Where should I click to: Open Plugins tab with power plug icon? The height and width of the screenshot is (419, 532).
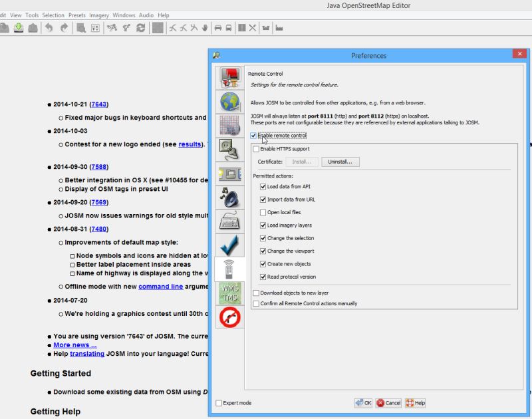coord(229,150)
